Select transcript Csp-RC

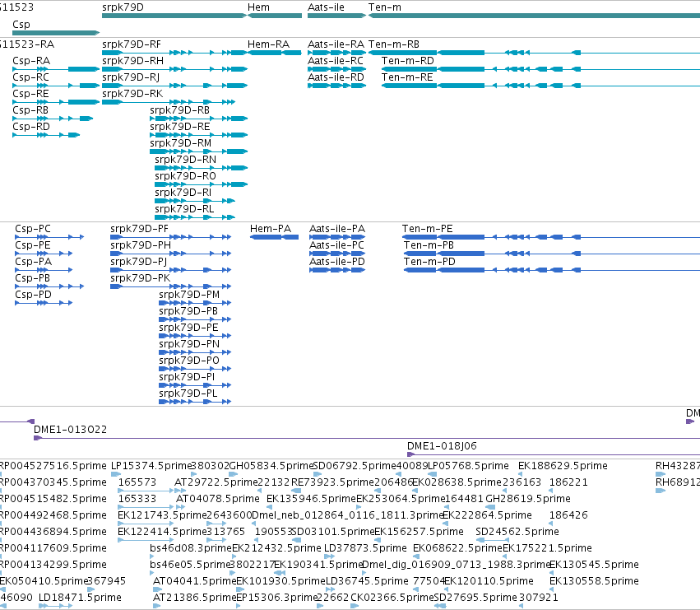[x=56, y=86]
